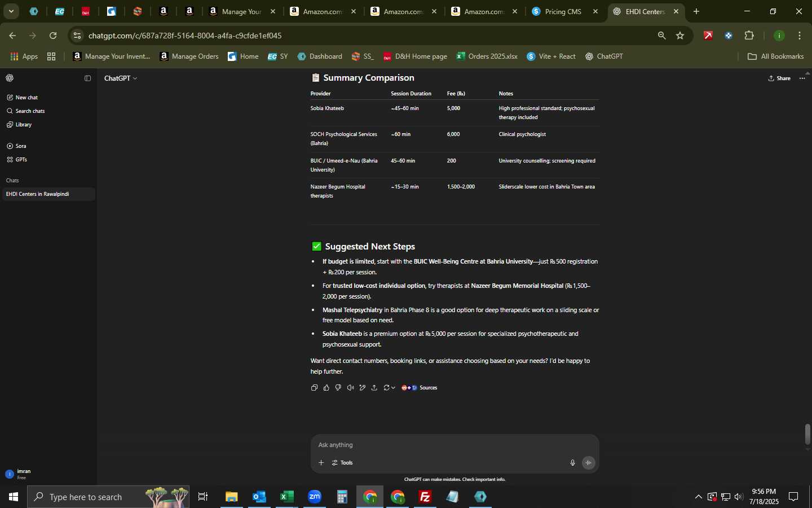Open the All Bookmarks folder

click(775, 56)
